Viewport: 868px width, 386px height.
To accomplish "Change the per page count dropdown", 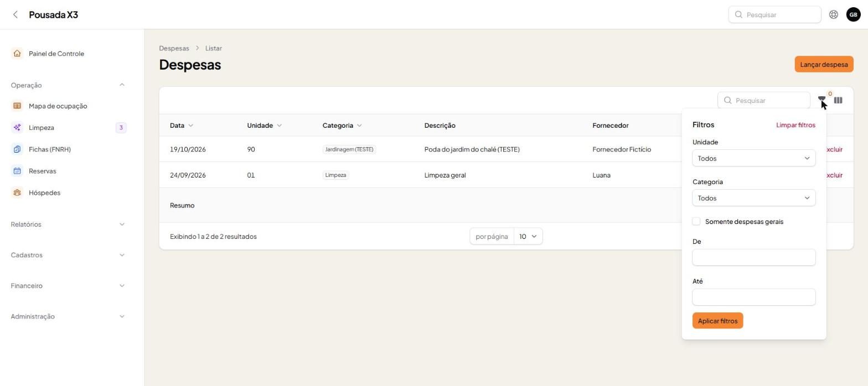I will (x=528, y=236).
